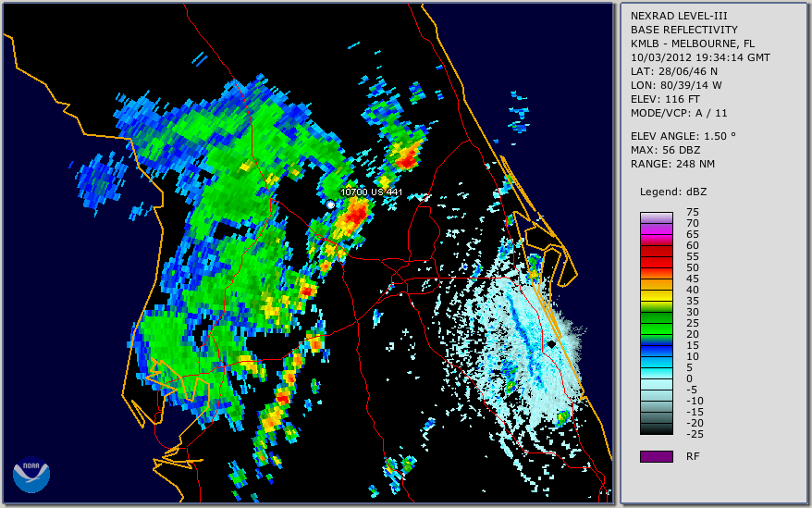Image resolution: width=812 pixels, height=508 pixels.
Task: Click the NOAA logo on the map
Action: click(31, 475)
